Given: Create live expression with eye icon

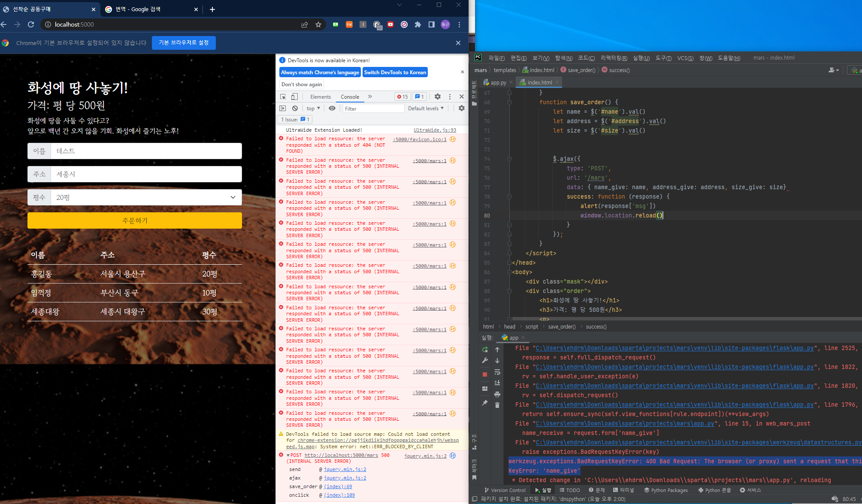Looking at the screenshot, I should coord(332,108).
